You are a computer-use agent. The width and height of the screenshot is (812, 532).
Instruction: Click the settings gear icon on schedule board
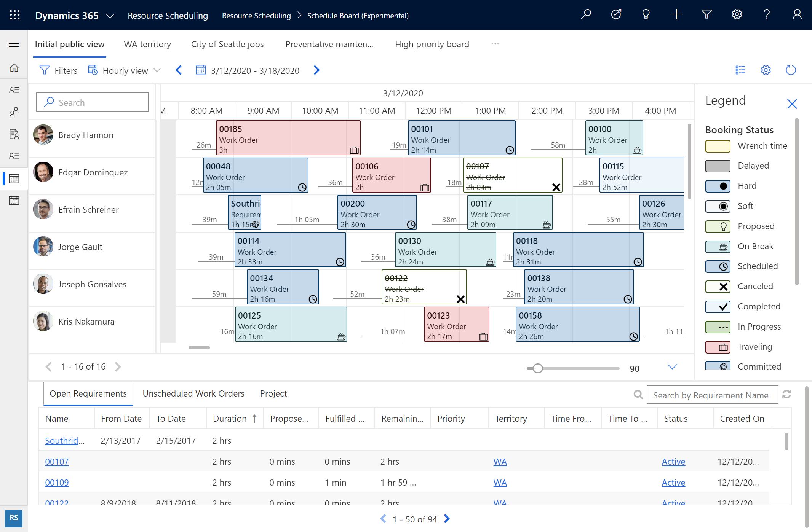[x=766, y=70]
